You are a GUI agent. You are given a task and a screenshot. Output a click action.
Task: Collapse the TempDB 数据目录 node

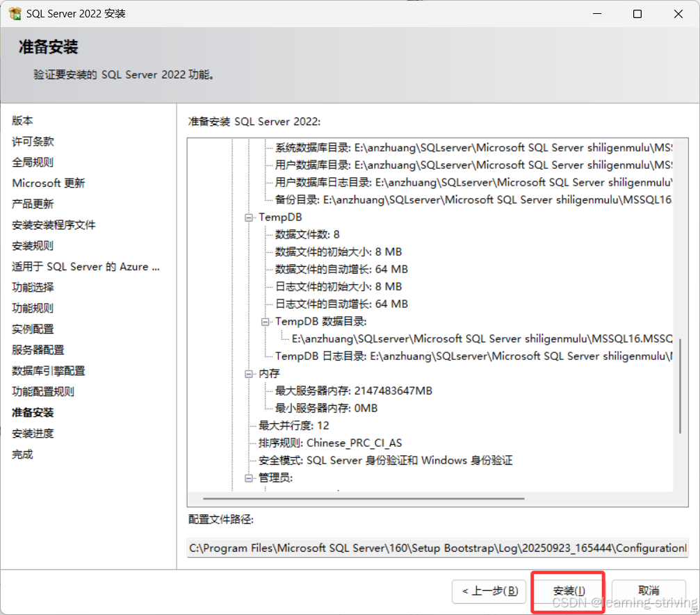265,322
